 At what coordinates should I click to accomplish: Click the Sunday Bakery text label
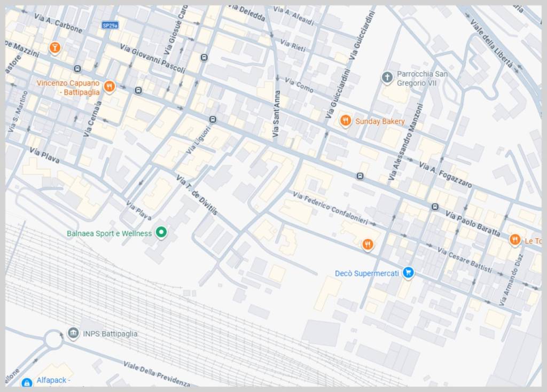(380, 122)
